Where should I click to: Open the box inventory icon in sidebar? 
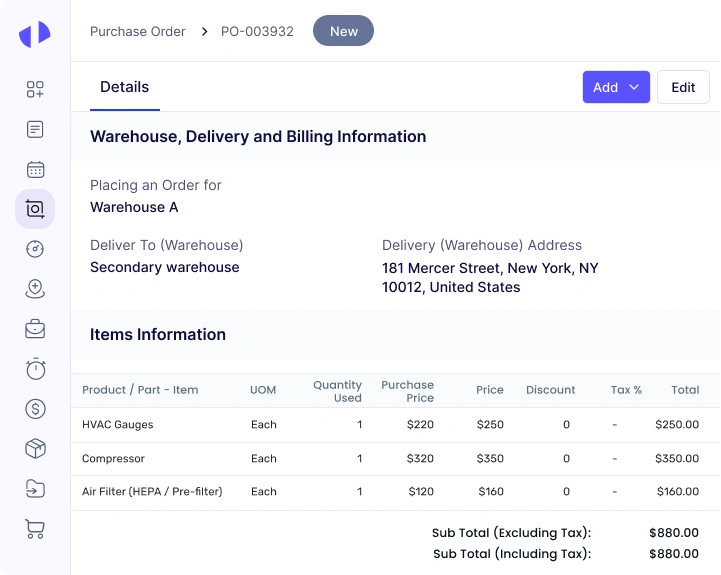coord(35,449)
